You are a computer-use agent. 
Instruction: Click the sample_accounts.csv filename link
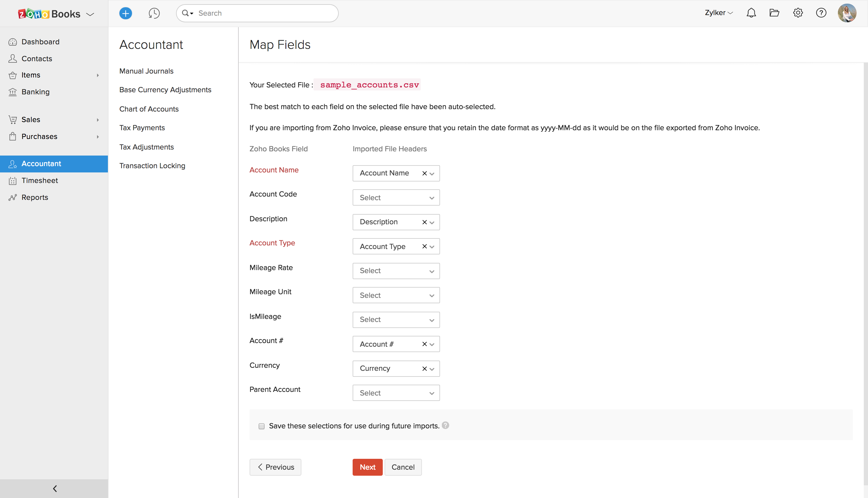tap(369, 85)
